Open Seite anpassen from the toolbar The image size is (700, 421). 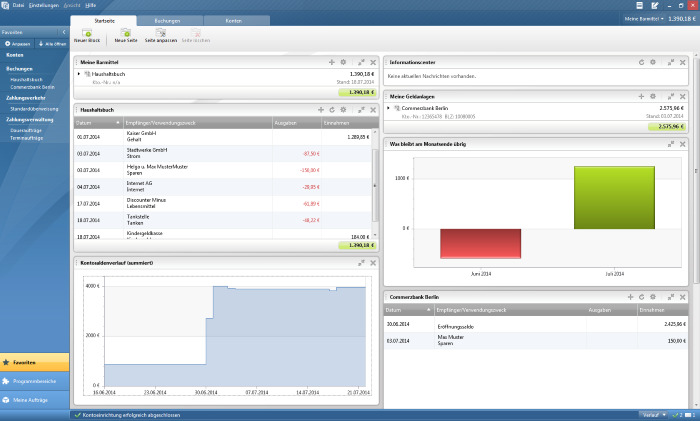tap(160, 35)
